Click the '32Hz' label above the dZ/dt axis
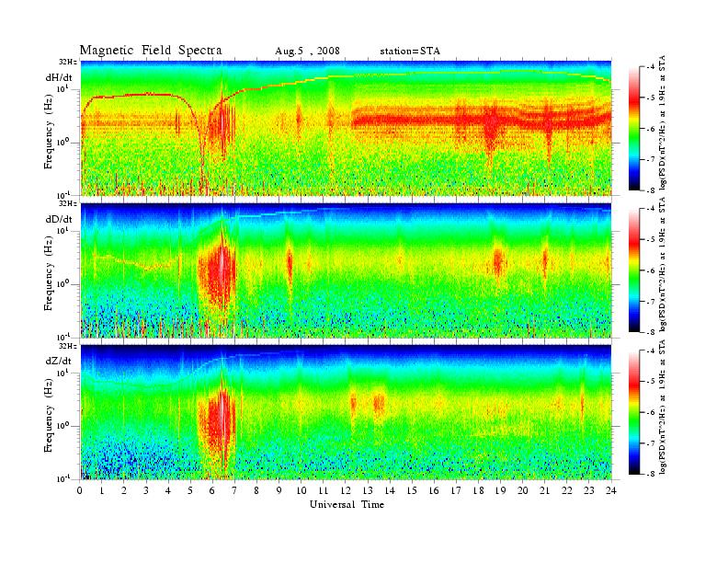 (x=68, y=346)
